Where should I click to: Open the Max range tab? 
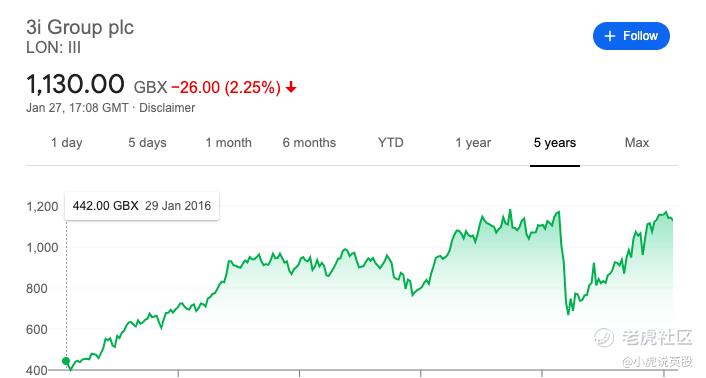coord(637,143)
